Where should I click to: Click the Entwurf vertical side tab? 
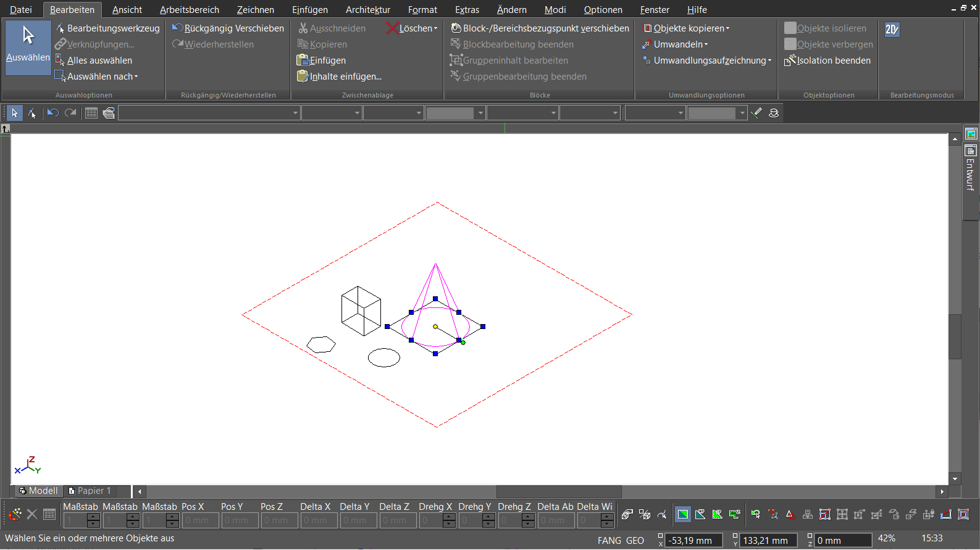tap(971, 175)
